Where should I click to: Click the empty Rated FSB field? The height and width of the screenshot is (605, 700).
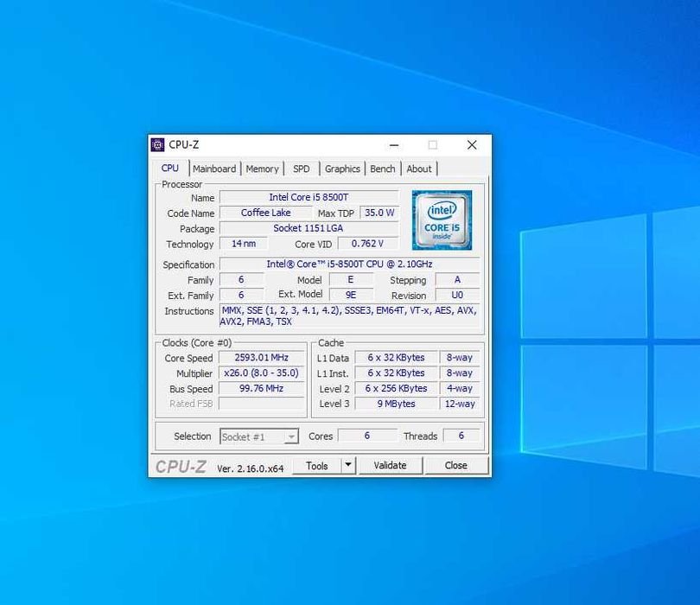click(x=262, y=404)
